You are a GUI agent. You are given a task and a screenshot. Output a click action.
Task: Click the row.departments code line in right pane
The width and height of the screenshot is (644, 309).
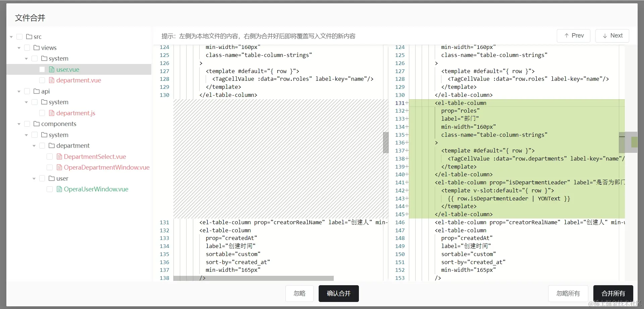[x=536, y=159]
